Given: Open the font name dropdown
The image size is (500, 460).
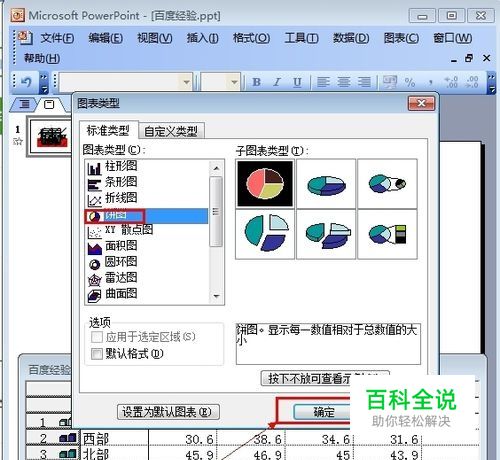Looking at the screenshot, I should [186, 82].
